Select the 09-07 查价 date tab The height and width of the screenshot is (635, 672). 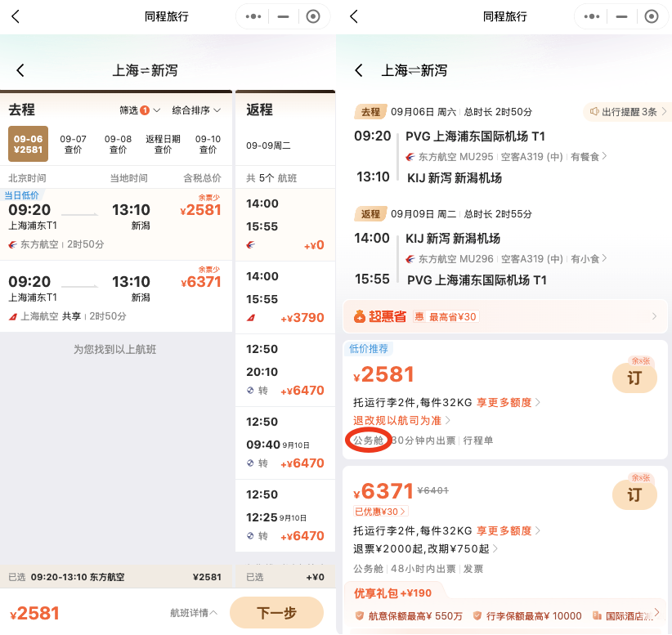pos(73,144)
